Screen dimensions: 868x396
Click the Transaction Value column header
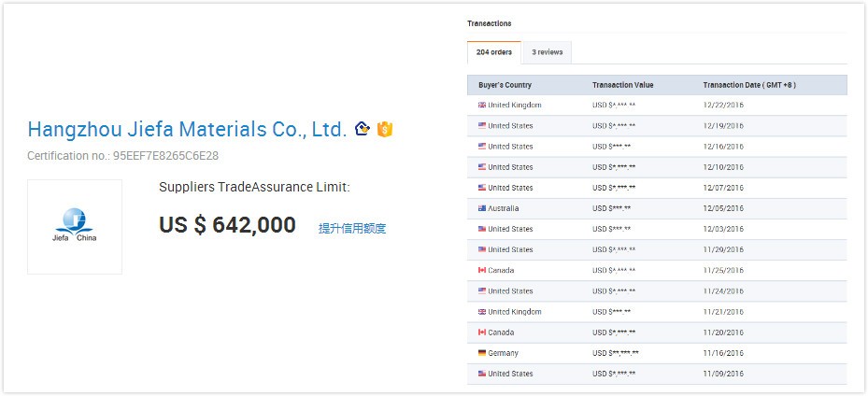tap(623, 85)
